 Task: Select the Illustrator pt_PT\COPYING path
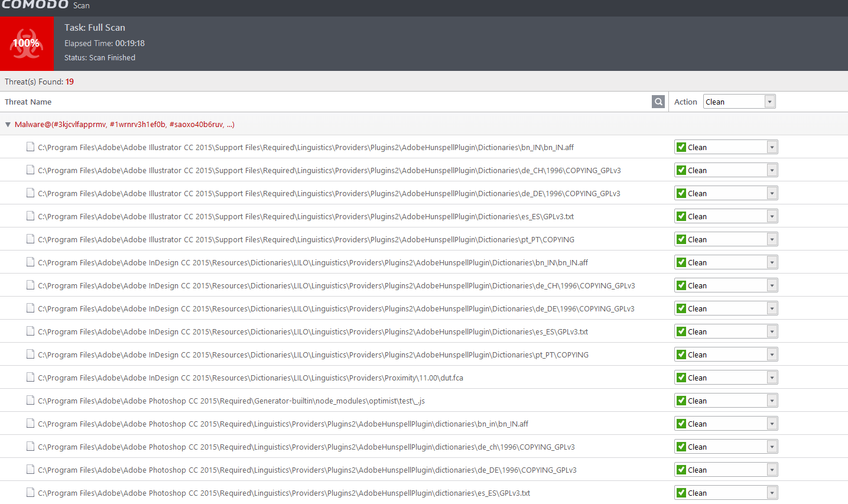[x=306, y=240]
